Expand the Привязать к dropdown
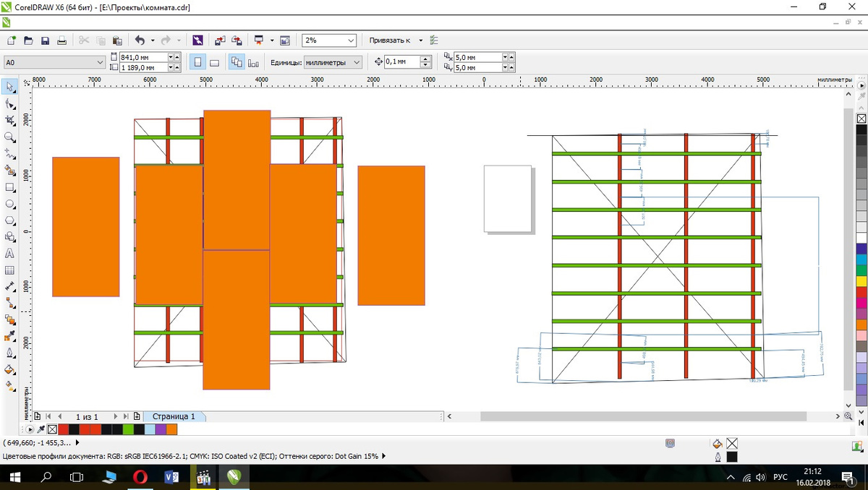 pyautogui.click(x=420, y=40)
